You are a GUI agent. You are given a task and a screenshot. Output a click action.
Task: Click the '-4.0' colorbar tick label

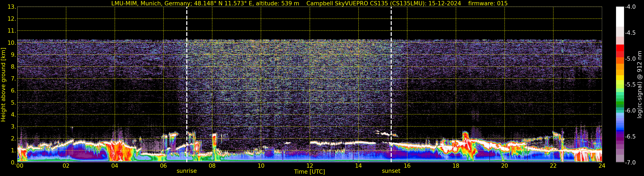coord(630,7)
